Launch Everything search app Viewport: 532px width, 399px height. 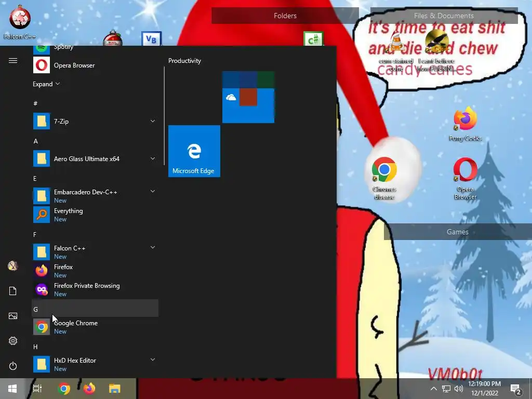pos(95,215)
